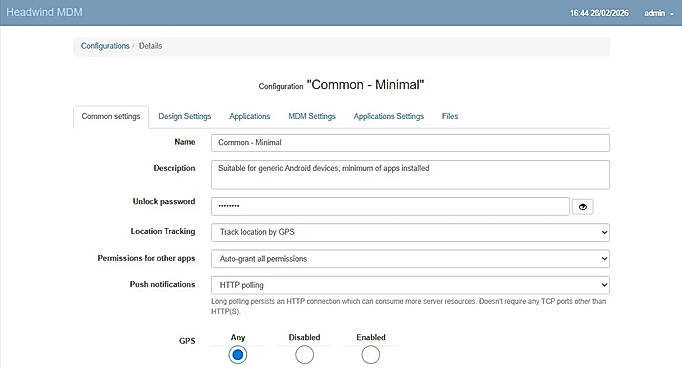Select the GPS Disabled radio button
The image size is (682, 368).
tap(304, 355)
